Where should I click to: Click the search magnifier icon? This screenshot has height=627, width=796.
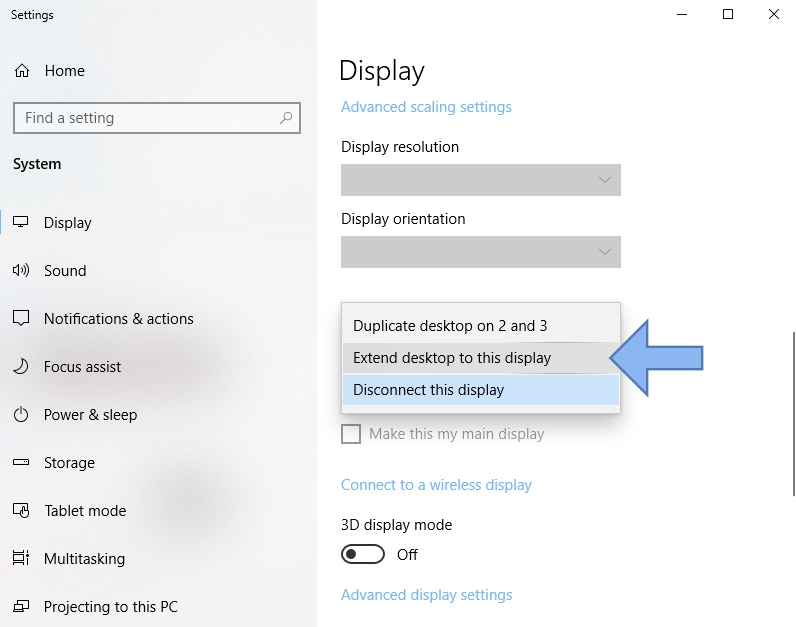(286, 118)
